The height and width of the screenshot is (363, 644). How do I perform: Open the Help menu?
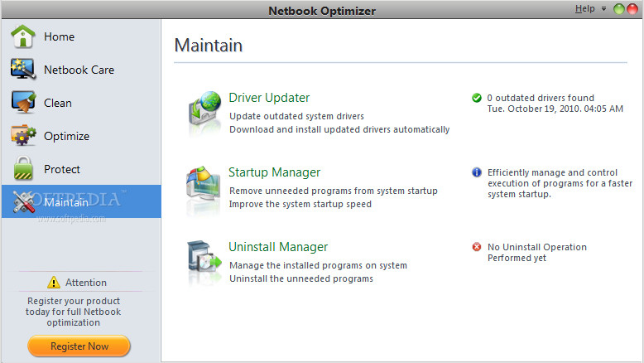585,8
